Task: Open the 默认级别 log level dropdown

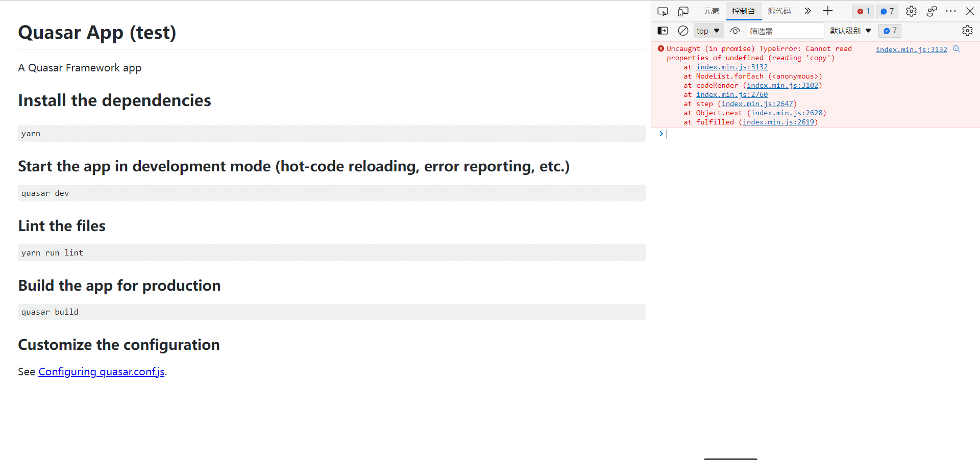Action: coord(850,31)
